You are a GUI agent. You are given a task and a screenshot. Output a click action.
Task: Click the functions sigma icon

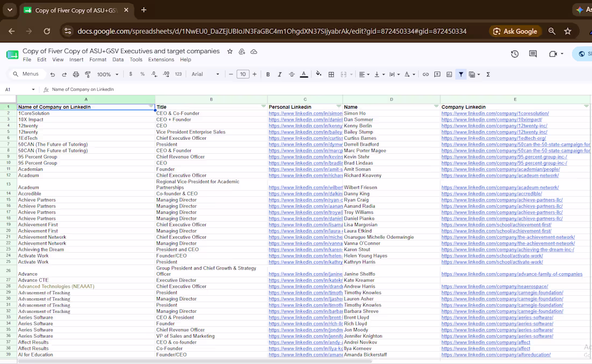tap(488, 74)
